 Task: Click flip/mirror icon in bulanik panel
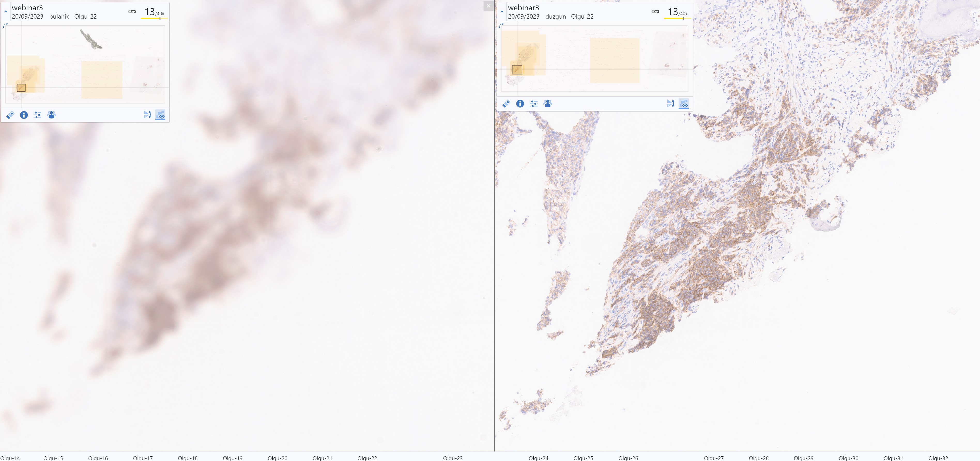coord(147,115)
